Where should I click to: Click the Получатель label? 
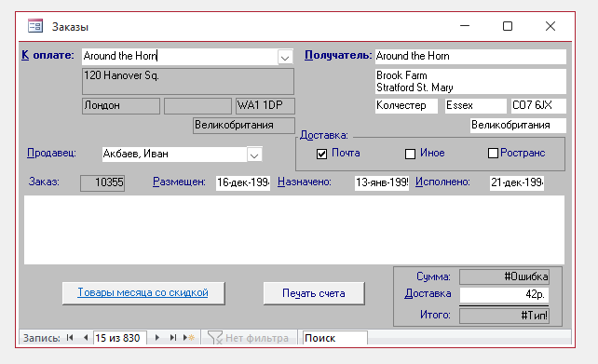(338, 56)
